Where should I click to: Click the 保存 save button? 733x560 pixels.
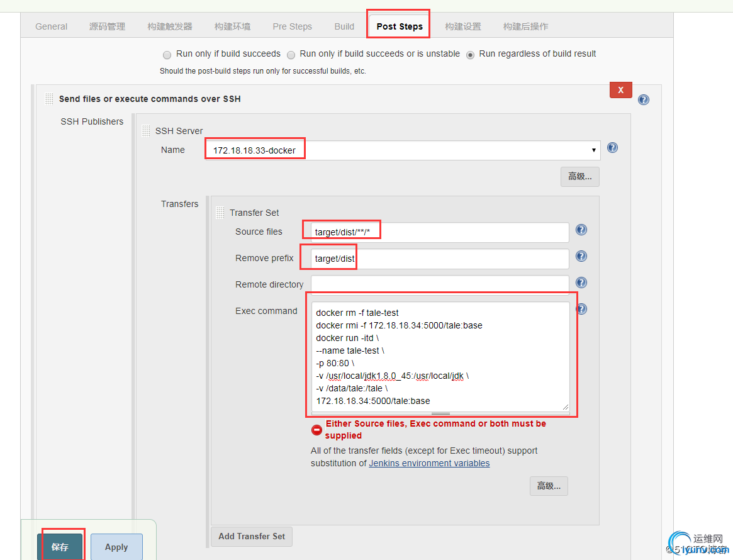click(60, 546)
